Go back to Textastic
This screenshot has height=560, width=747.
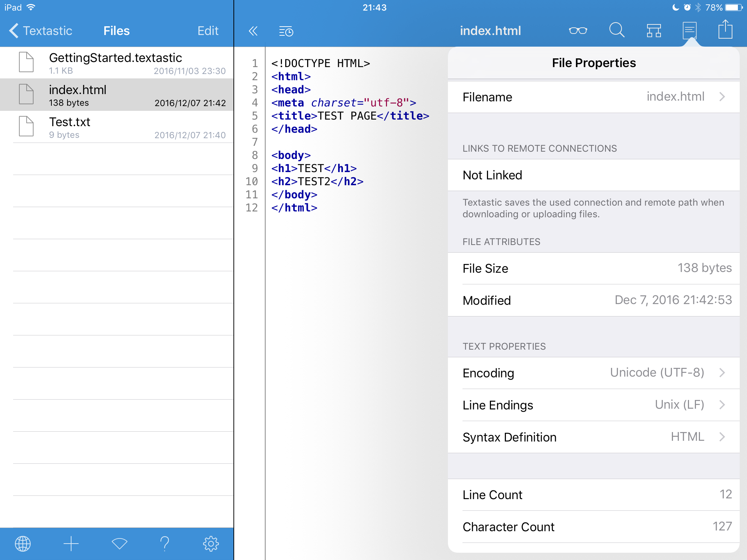[40, 31]
